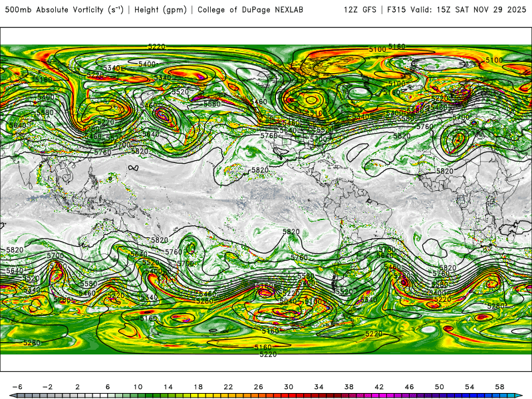The image size is (532, 399).
Task: Click the "22" label on the color scale
Action: (228, 387)
